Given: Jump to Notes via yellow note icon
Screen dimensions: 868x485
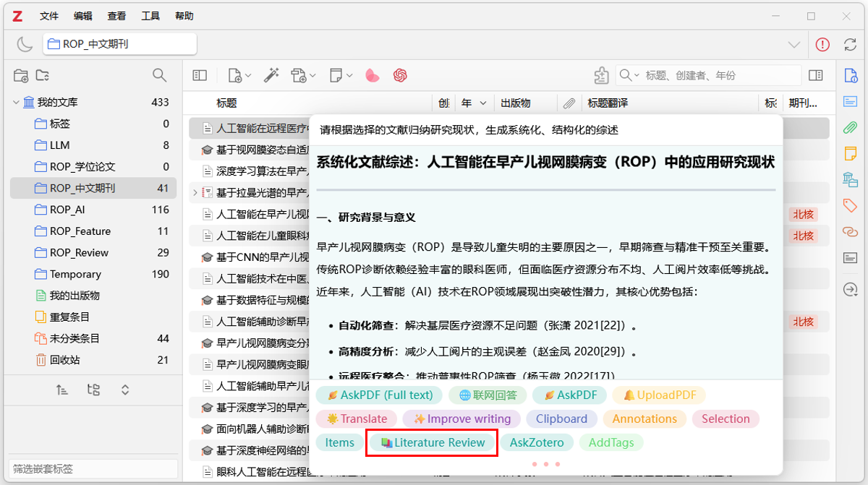Looking at the screenshot, I should coord(850,154).
